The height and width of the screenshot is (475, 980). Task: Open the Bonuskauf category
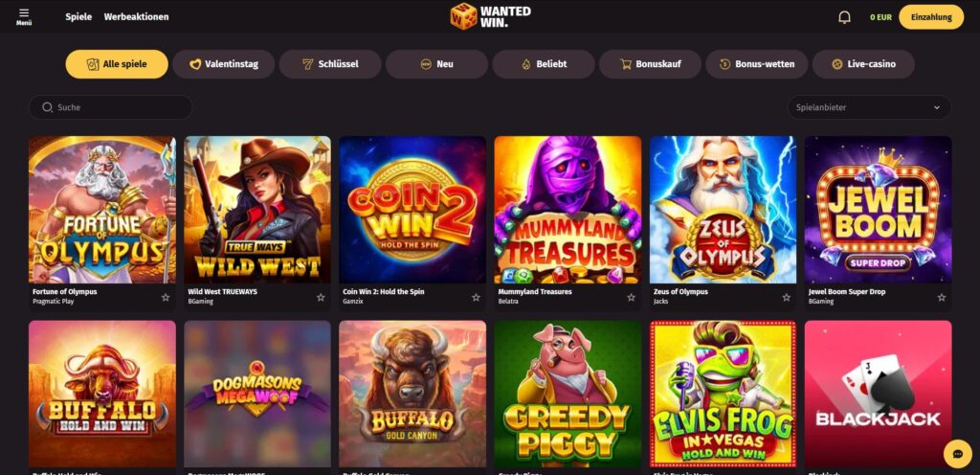coord(650,64)
